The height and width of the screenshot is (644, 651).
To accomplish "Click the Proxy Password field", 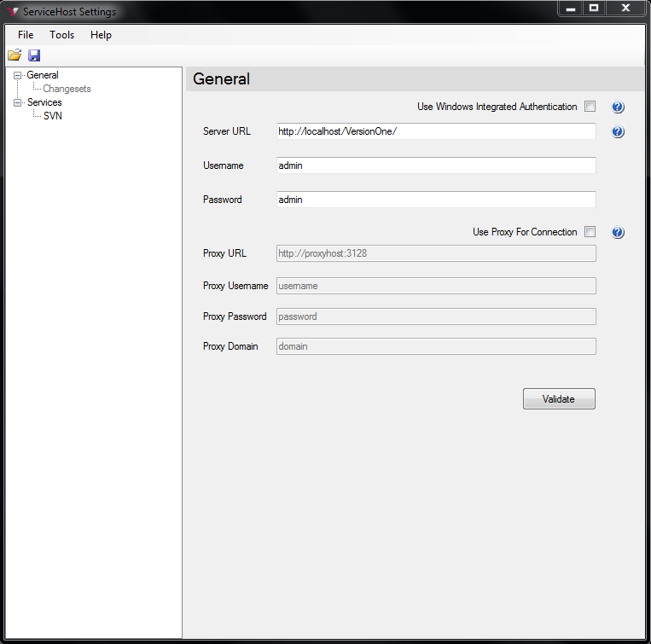I will point(436,316).
